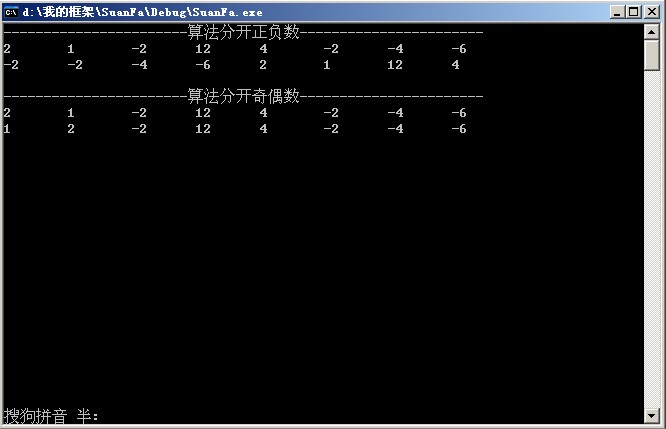Click the 12 in the last output row
Image resolution: width=666 pixels, height=429 pixels.
(203, 129)
